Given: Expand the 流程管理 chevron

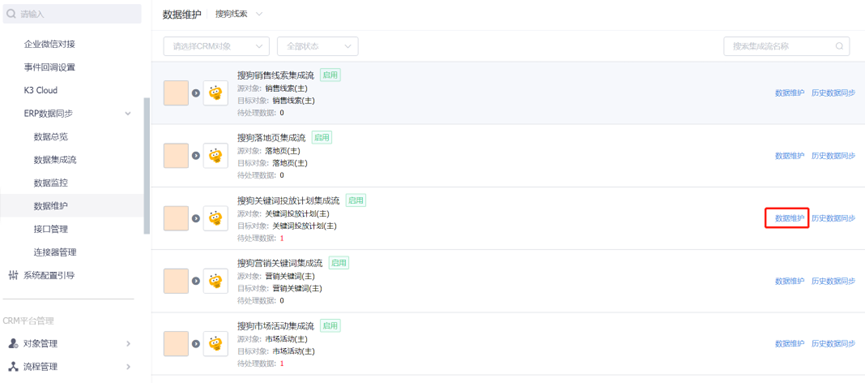Looking at the screenshot, I should pos(128,366).
